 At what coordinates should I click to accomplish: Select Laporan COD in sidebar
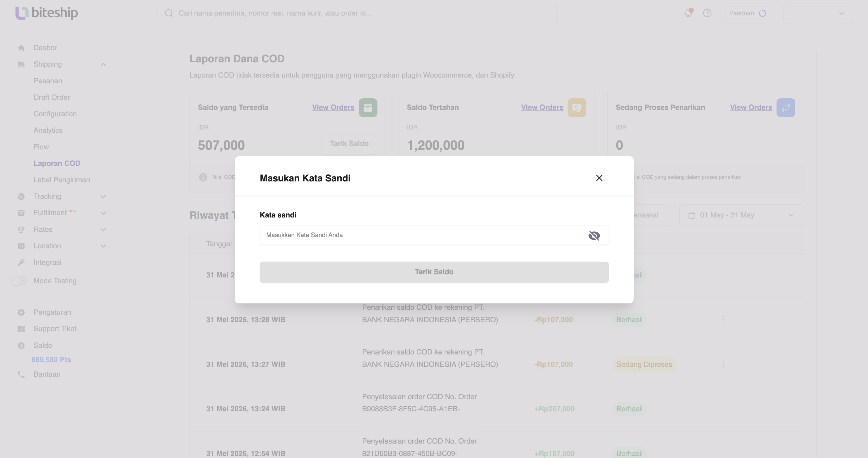pos(57,163)
